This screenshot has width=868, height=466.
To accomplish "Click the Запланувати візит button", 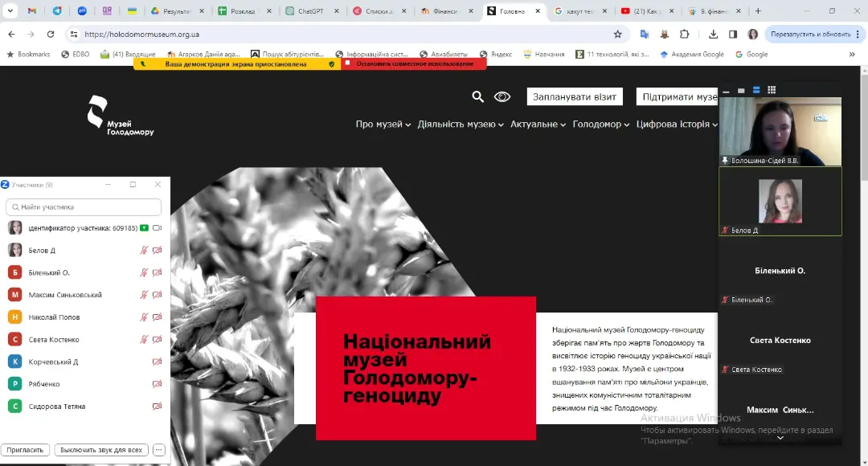I will [x=575, y=96].
